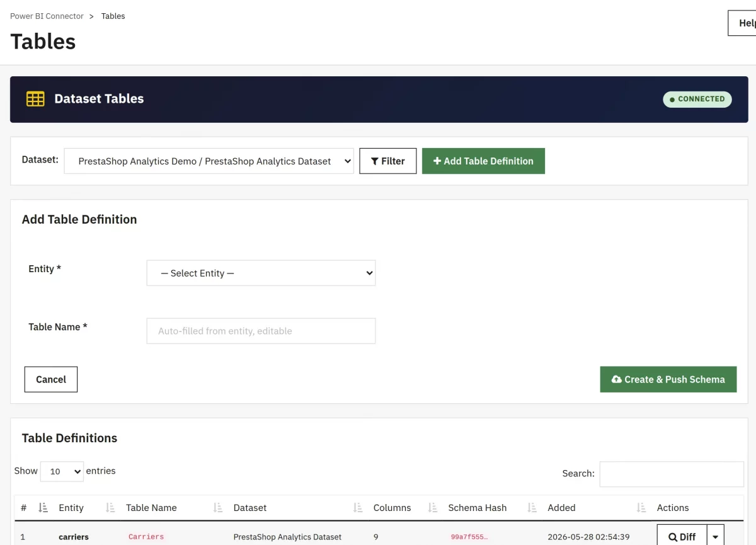Cancel the Add Table Definition form
The height and width of the screenshot is (545, 756).
click(x=51, y=379)
